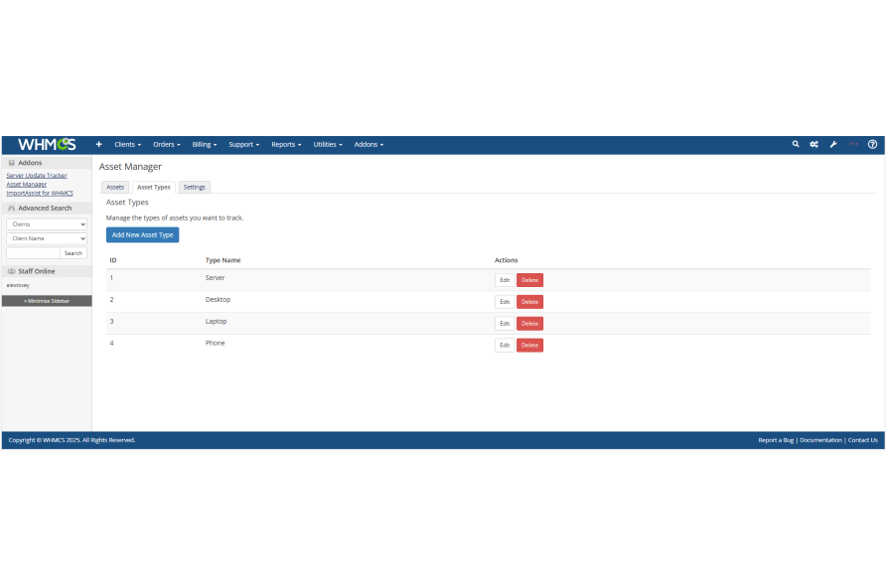The image size is (886, 588).
Task: Click Add New Asset Type button
Action: (142, 235)
